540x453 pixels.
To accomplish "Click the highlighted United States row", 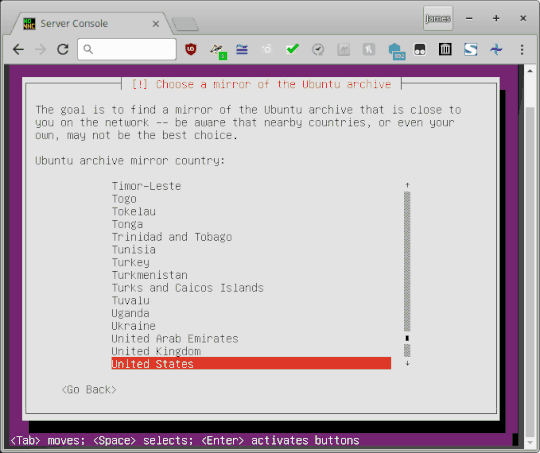I will pos(251,363).
